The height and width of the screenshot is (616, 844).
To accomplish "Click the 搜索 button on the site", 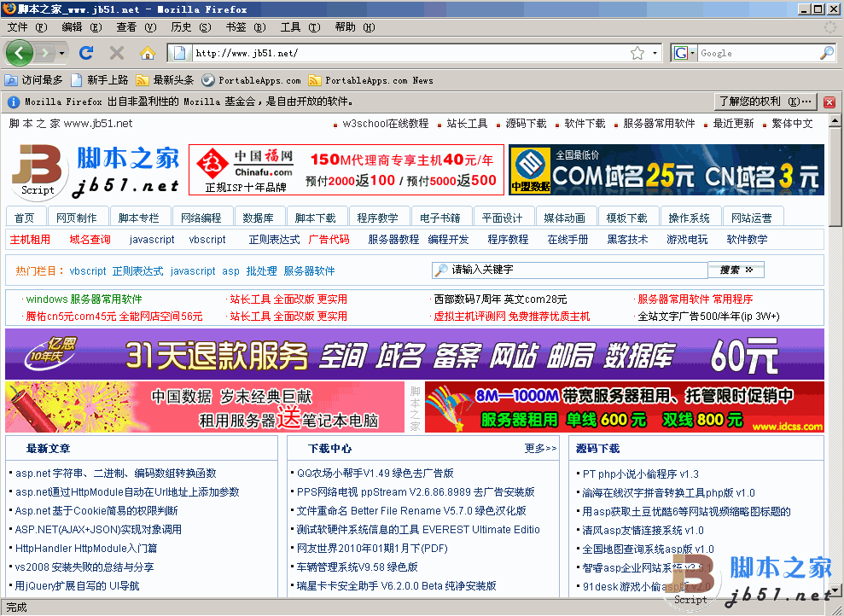I will (x=736, y=270).
